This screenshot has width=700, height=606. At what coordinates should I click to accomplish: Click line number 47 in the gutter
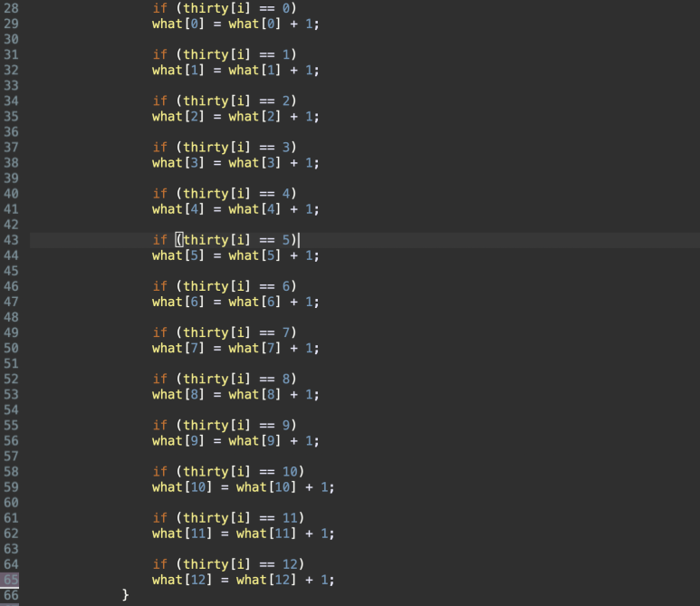click(x=11, y=302)
